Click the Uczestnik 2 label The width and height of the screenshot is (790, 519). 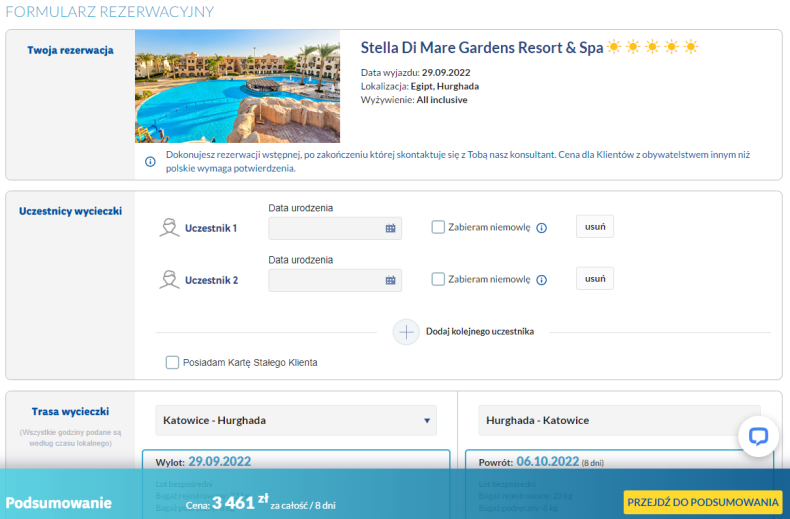[211, 280]
